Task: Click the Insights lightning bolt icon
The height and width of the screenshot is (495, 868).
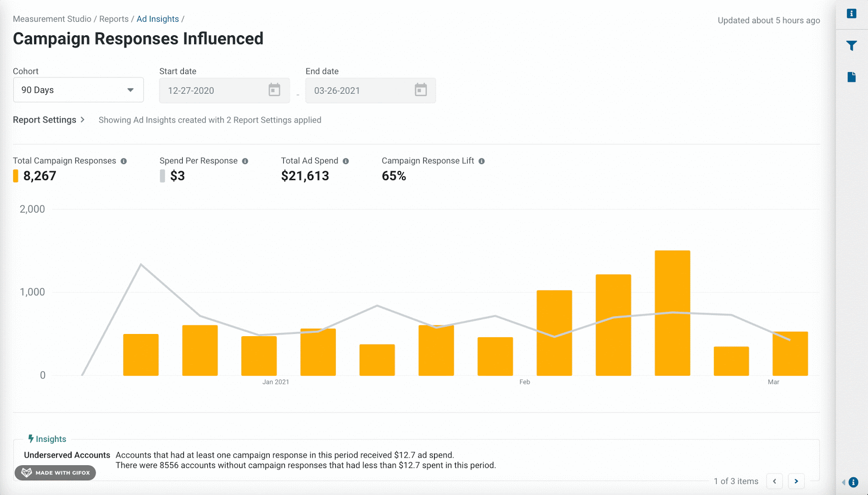Action: coord(31,439)
